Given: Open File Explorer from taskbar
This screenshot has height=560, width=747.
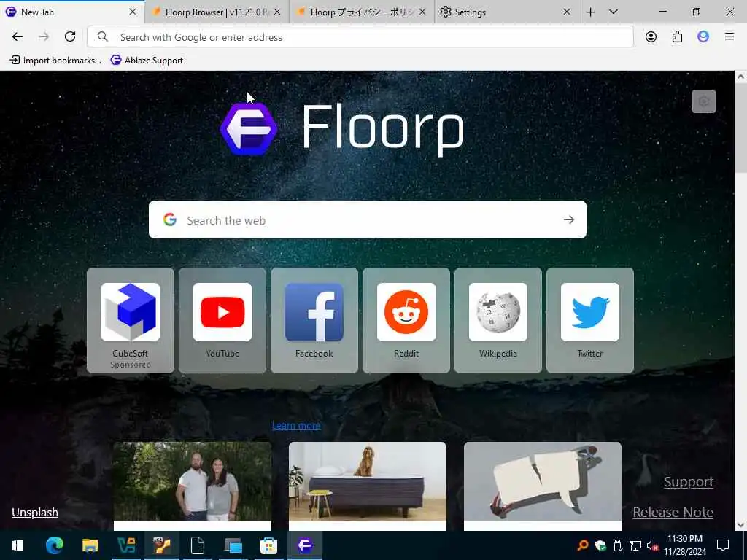Looking at the screenshot, I should click(90, 545).
